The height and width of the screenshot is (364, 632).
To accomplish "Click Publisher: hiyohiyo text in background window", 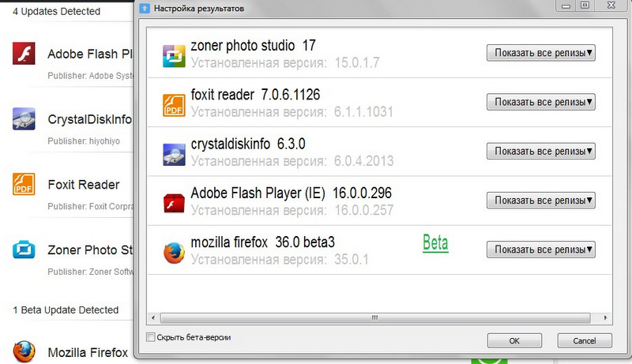I will [84, 141].
